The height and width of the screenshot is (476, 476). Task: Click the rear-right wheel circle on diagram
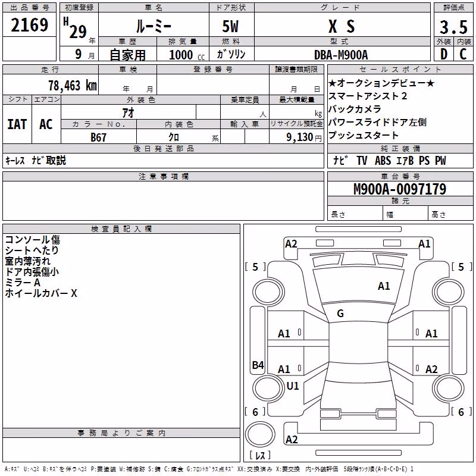pos(448,388)
